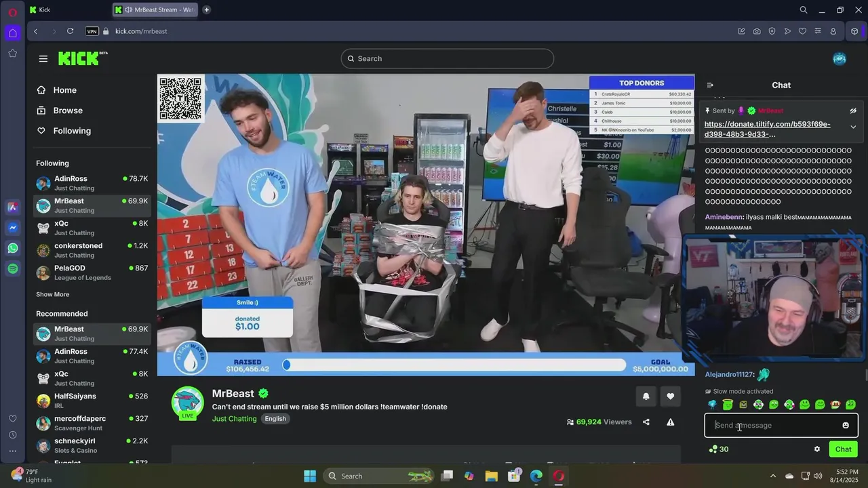Click the kick.com/mrbeast address bar
This screenshot has width=868, height=488.
click(141, 31)
